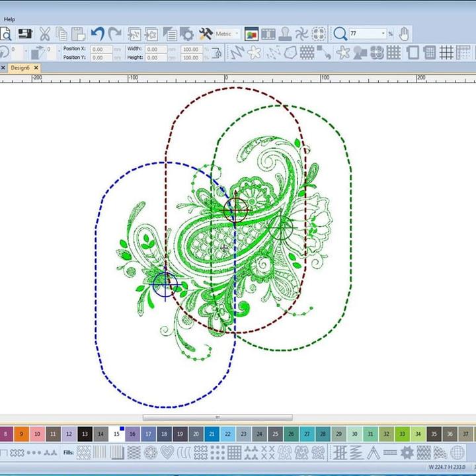Image resolution: width=476 pixels, height=476 pixels.
Task: Select the heart-shaped contour fill
Action: [x=167, y=453]
